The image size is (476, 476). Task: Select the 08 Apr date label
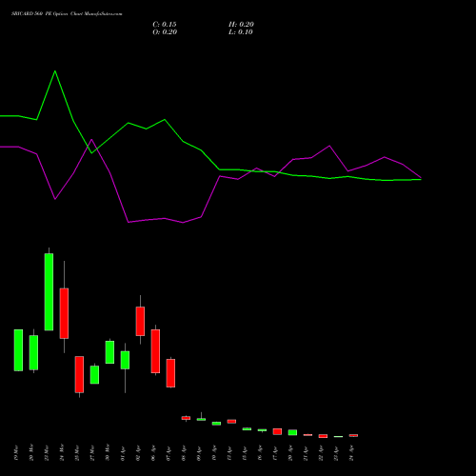tap(184, 454)
